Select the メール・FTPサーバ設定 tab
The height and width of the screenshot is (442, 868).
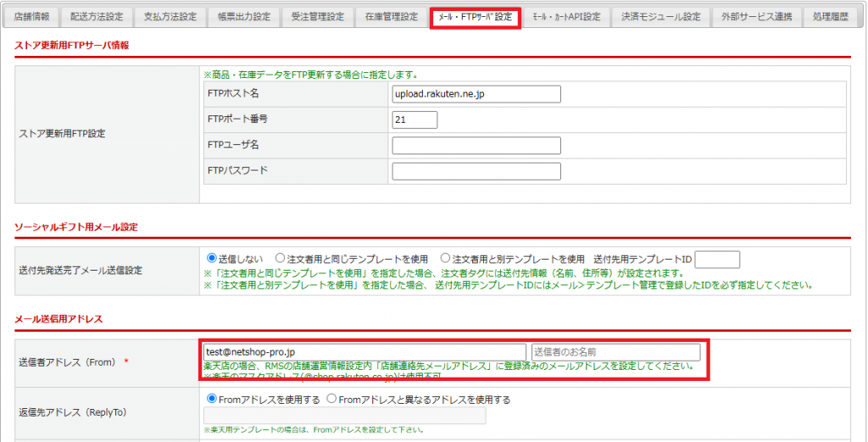[x=475, y=17]
